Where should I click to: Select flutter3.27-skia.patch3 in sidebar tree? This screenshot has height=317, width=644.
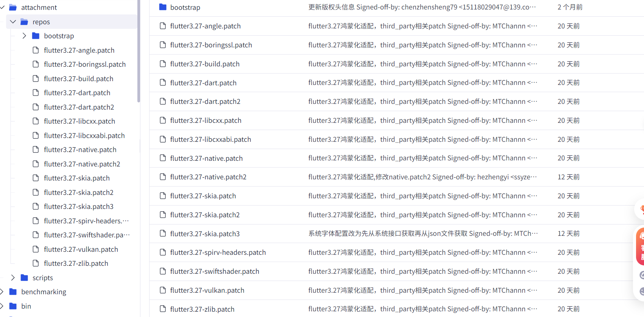click(x=79, y=206)
